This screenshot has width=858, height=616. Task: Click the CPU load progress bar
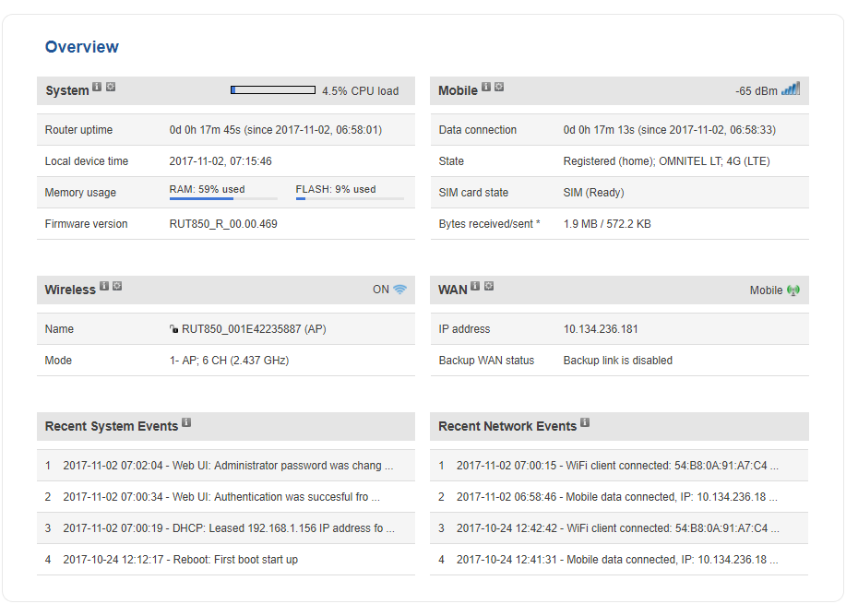pos(273,90)
